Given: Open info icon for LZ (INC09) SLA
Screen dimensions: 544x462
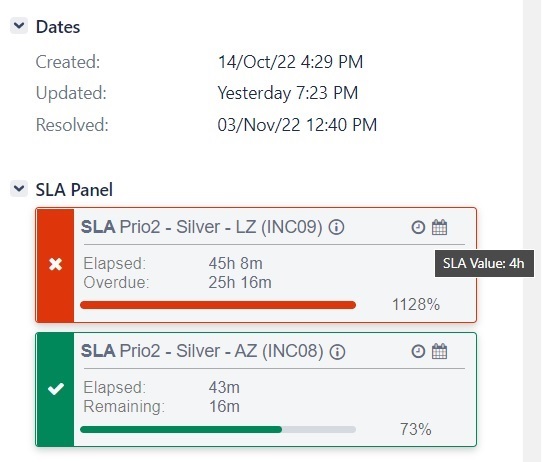Looking at the screenshot, I should tap(336, 228).
